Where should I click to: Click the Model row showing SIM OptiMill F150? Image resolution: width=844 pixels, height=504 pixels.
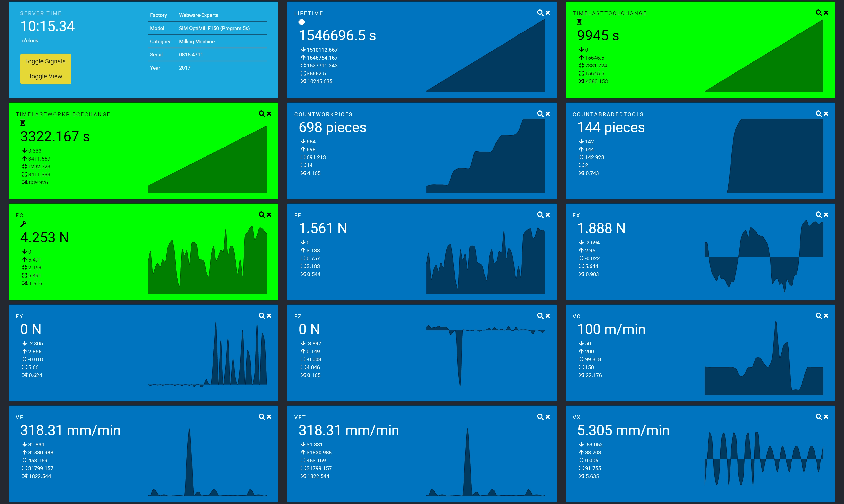coord(214,28)
